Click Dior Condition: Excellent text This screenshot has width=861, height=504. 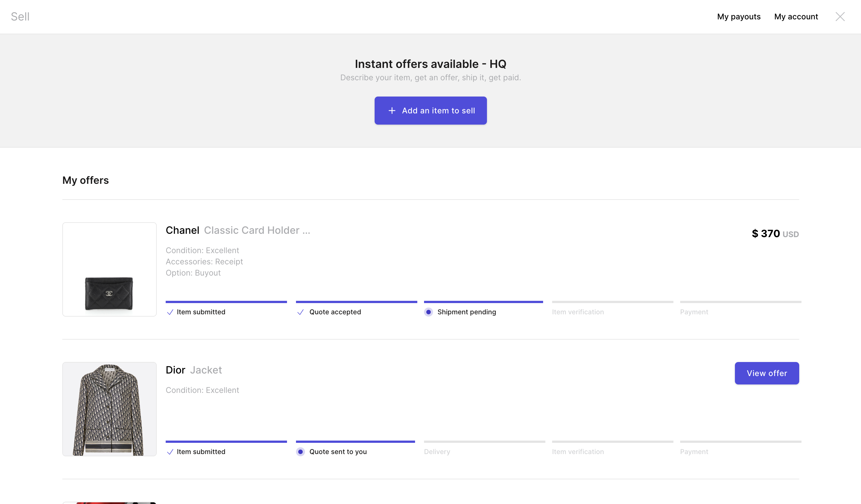click(x=202, y=390)
